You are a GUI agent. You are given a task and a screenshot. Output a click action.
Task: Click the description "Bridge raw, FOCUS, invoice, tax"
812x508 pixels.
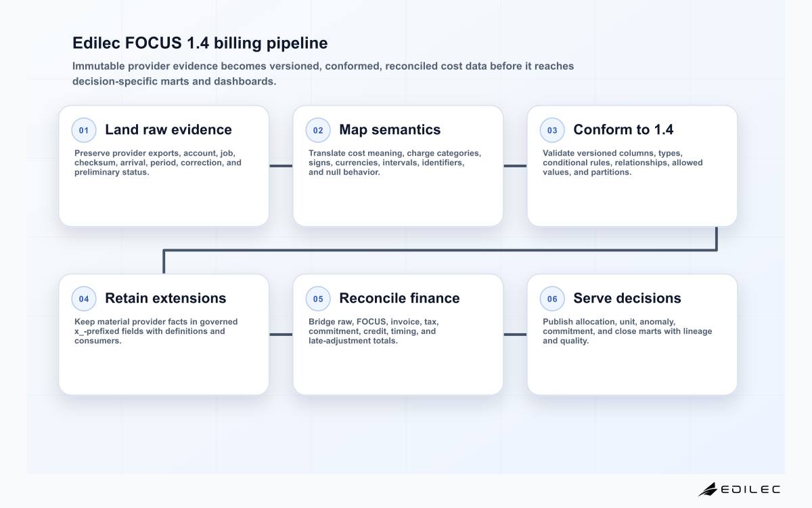(374, 331)
